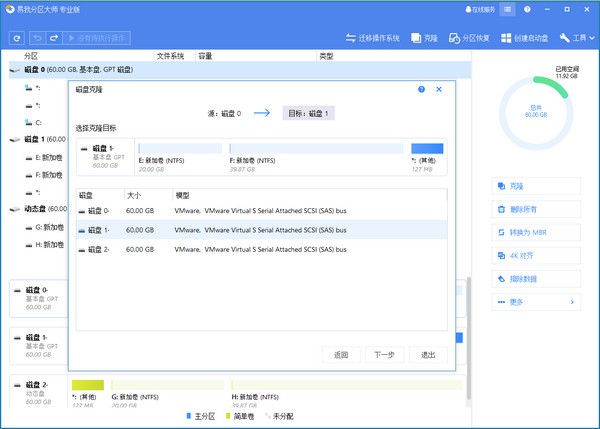Expand the 更多 options in the right panel
Viewport: 600px width, 429px height.
[536, 301]
